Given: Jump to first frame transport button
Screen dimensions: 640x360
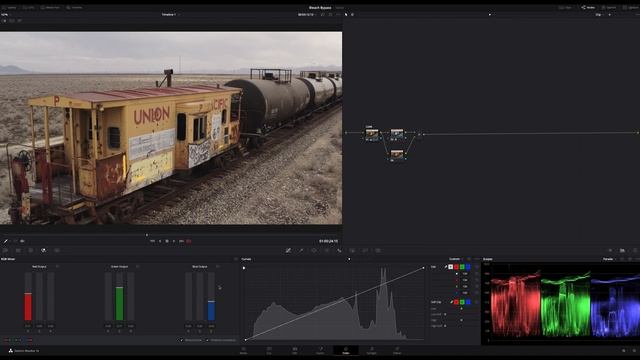Looking at the screenshot, I should 152,241.
